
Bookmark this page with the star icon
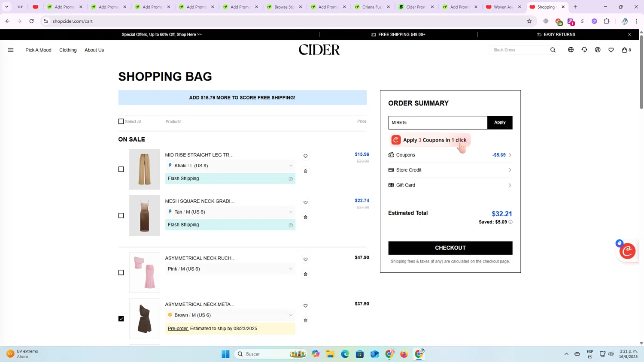[529, 21]
